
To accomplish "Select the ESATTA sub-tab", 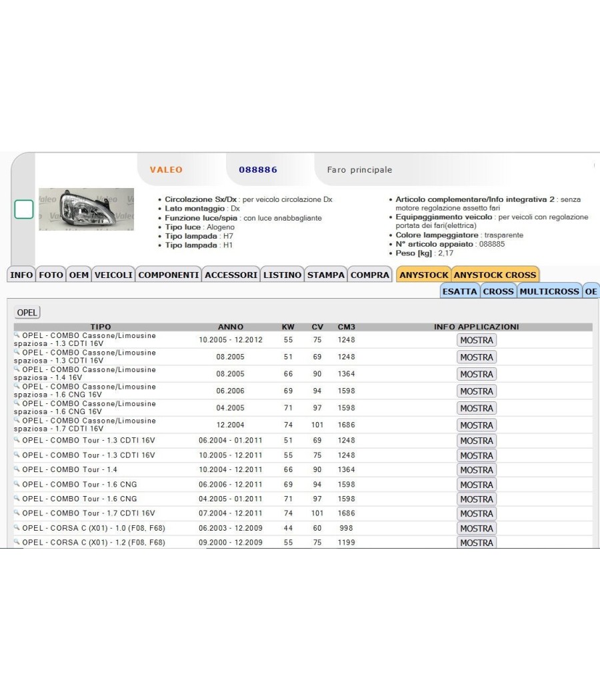I will pyautogui.click(x=460, y=291).
